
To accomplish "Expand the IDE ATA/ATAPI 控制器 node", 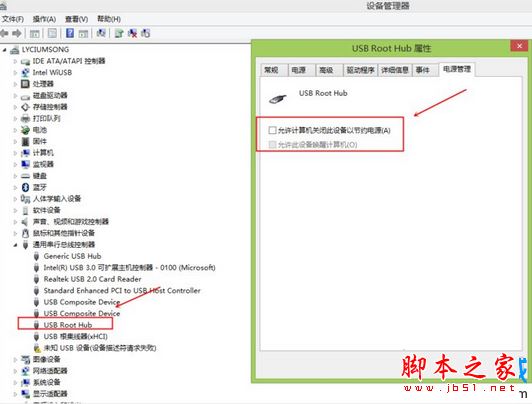I will [x=15, y=61].
